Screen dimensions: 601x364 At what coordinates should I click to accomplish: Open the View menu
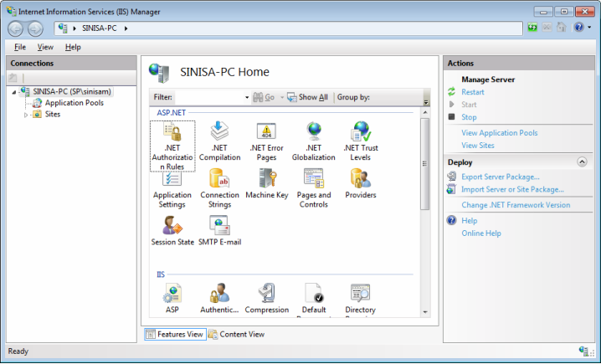[x=45, y=47]
